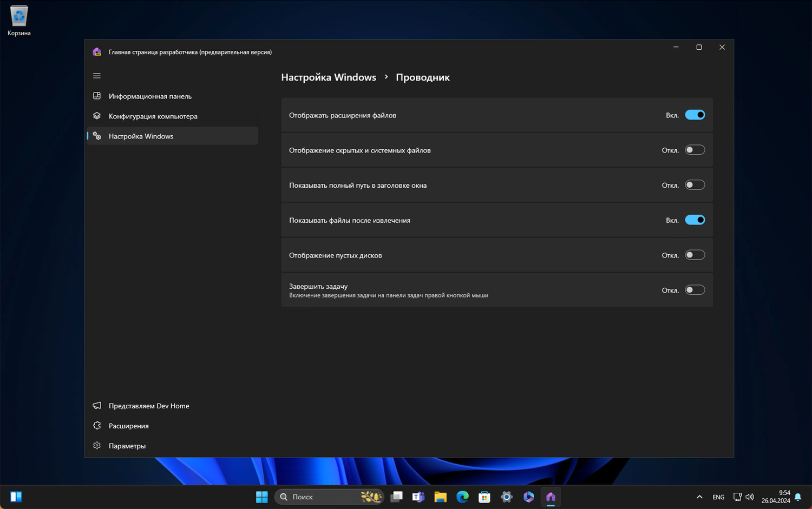Image resolution: width=812 pixels, height=509 pixels.
Task: Launch Microsoft Teams from the taskbar
Action: tap(418, 497)
